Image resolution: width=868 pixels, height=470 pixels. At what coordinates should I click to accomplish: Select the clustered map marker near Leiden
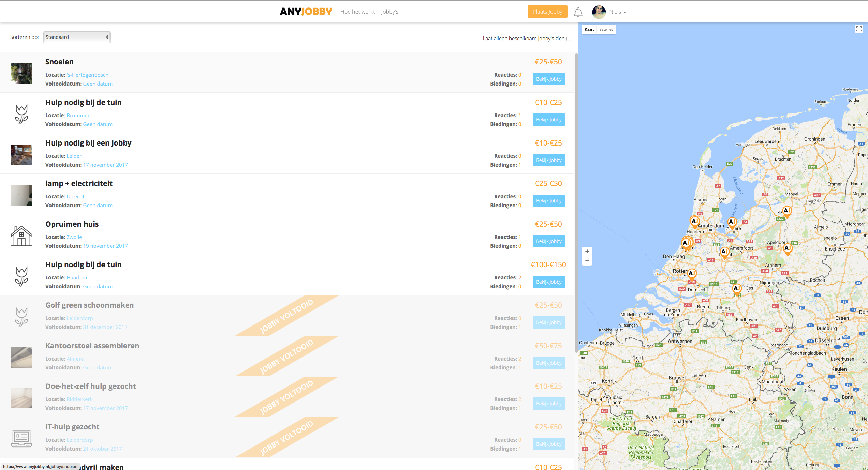coord(686,243)
